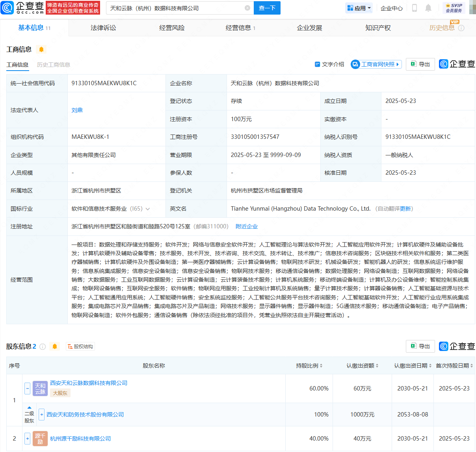
Task: Switch to 知识产权 tab
Action: 378,28
